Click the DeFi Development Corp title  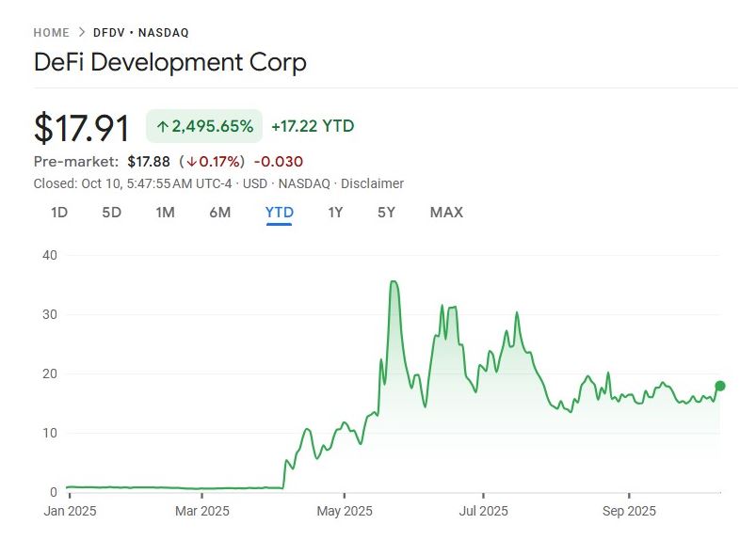click(x=169, y=63)
